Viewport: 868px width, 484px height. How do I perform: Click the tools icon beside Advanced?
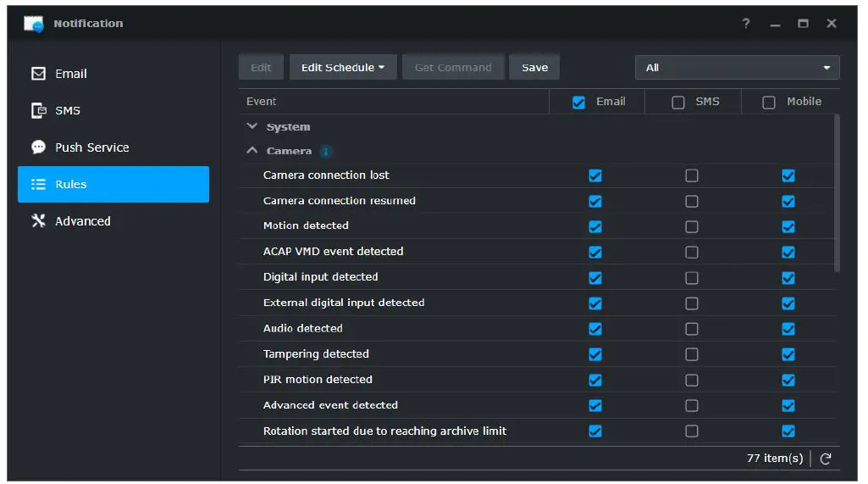tap(38, 220)
